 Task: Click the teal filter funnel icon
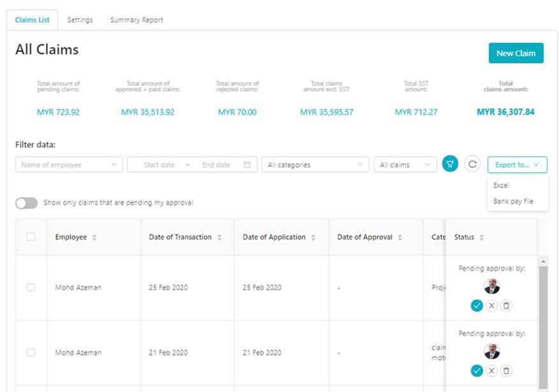click(450, 164)
